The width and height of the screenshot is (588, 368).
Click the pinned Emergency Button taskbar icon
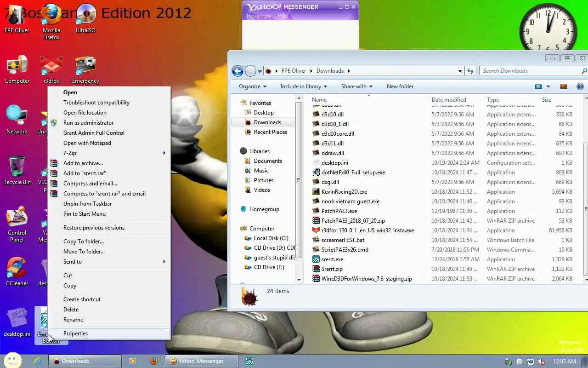click(249, 361)
